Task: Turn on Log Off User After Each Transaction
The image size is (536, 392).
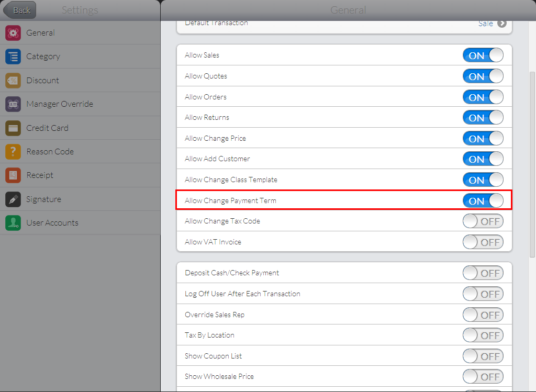Action: [x=483, y=294]
